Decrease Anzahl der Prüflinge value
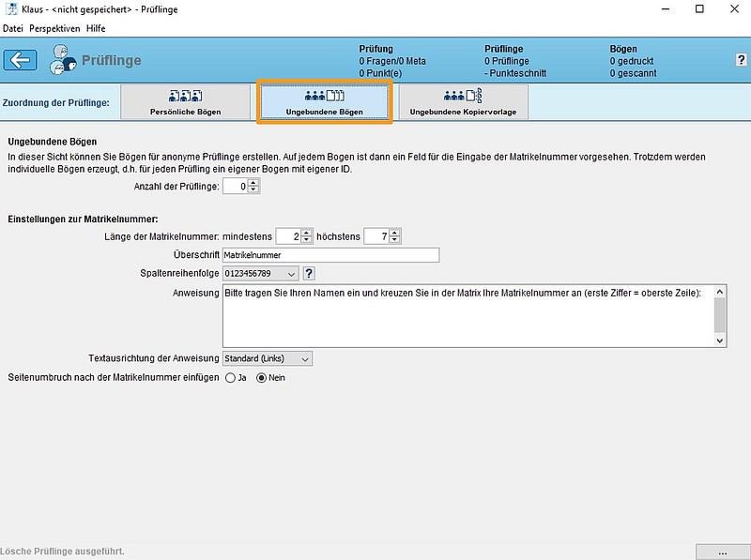This screenshot has width=751, height=560. (x=253, y=189)
